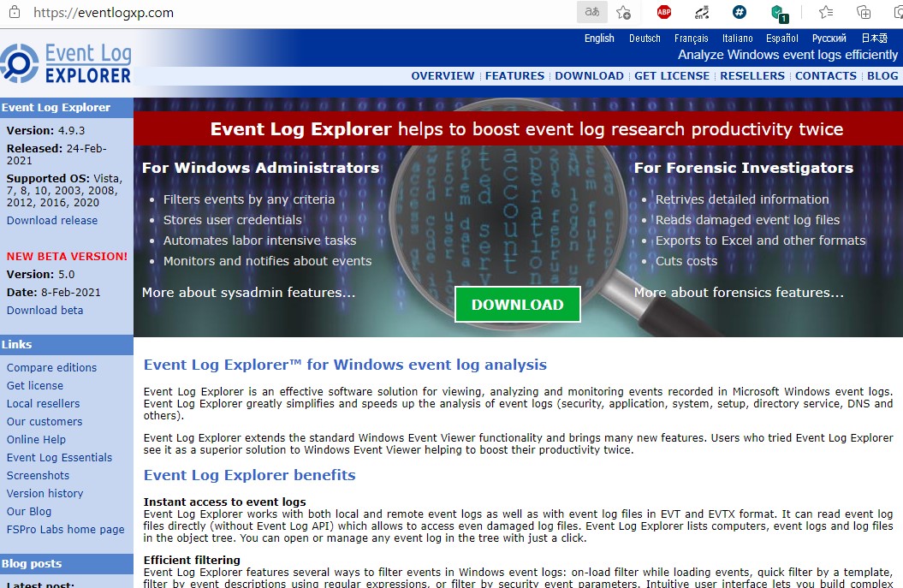This screenshot has height=588, width=903.
Task: Open Local resellers link
Action: (43, 404)
